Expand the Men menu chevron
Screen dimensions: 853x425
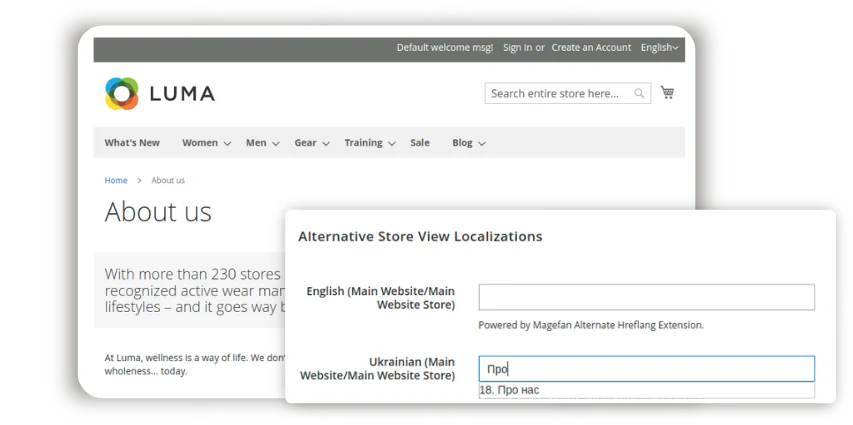click(276, 144)
